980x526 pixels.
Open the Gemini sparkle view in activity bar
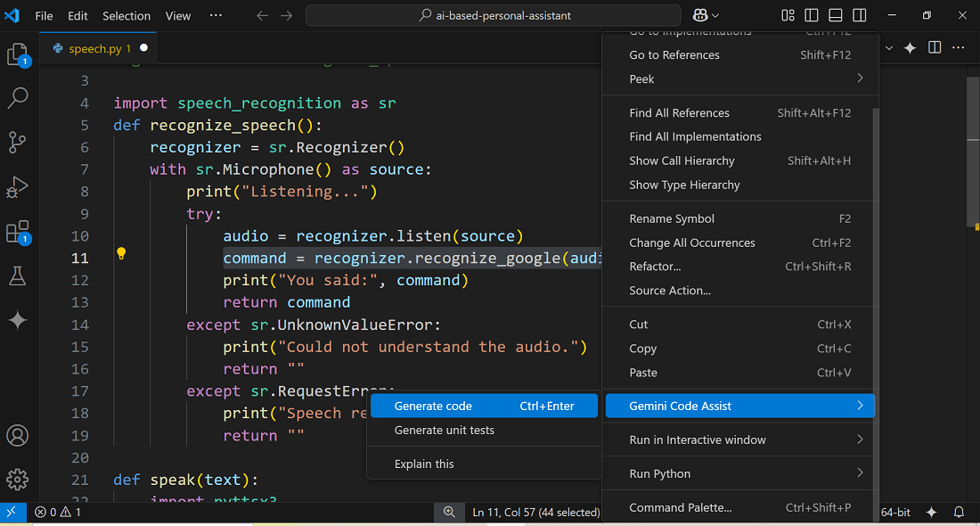tap(18, 320)
